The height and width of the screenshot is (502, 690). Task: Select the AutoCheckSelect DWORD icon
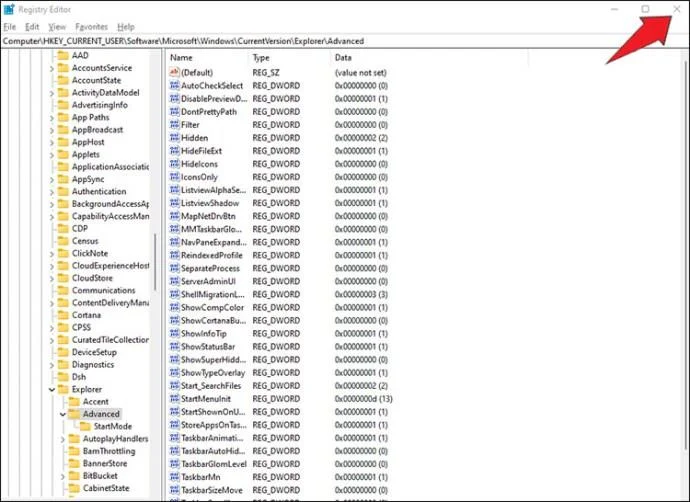pos(175,85)
